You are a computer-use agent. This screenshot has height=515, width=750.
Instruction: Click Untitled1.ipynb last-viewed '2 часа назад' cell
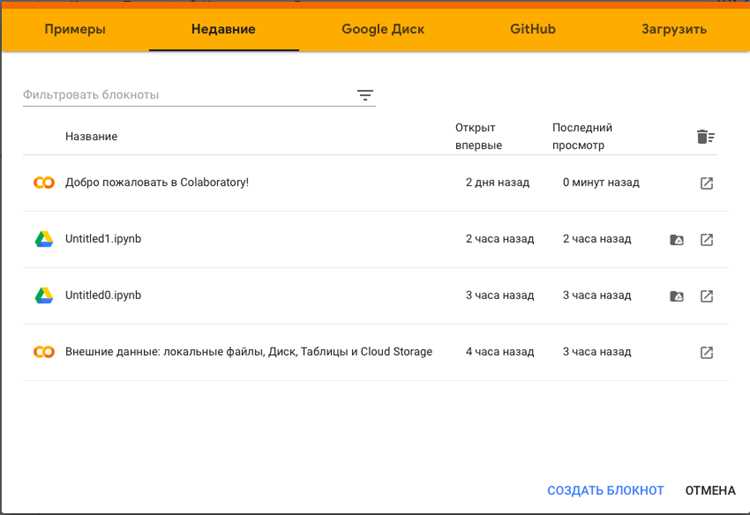[597, 239]
